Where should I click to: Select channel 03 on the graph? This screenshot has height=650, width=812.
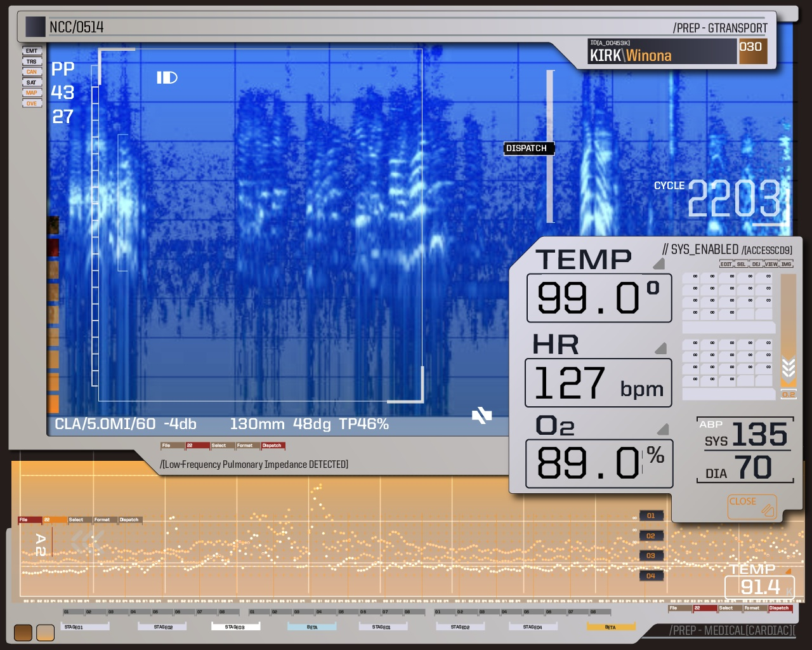[652, 556]
